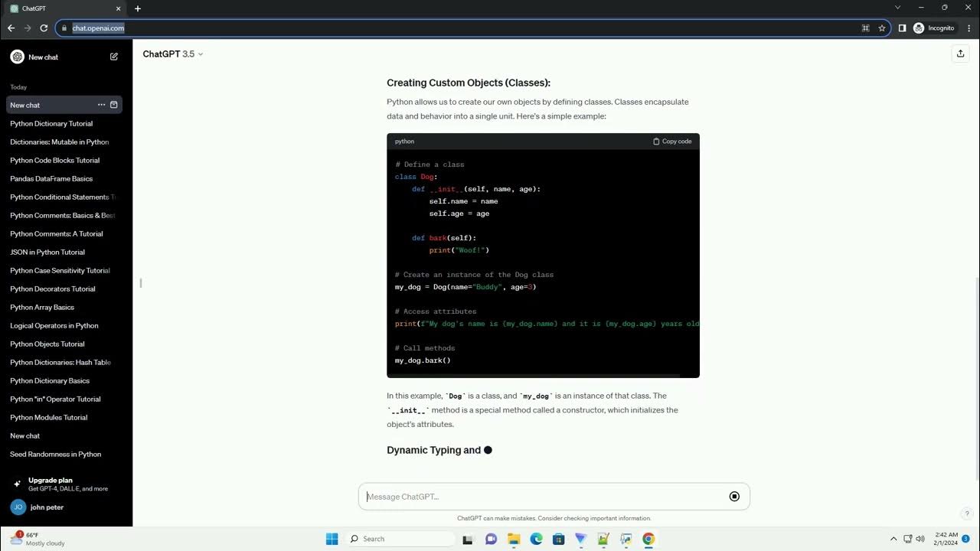Archive the current New chat
Image resolution: width=980 pixels, height=551 pixels.
(x=114, y=105)
